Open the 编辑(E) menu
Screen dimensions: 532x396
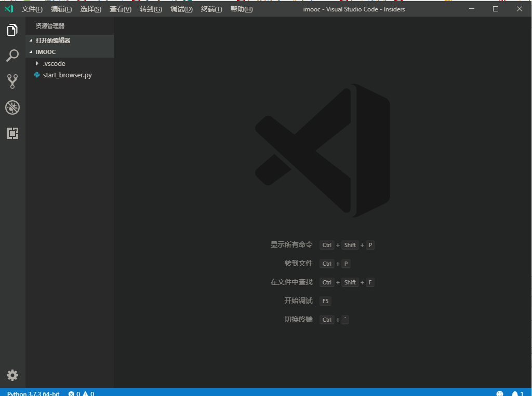[x=61, y=9]
